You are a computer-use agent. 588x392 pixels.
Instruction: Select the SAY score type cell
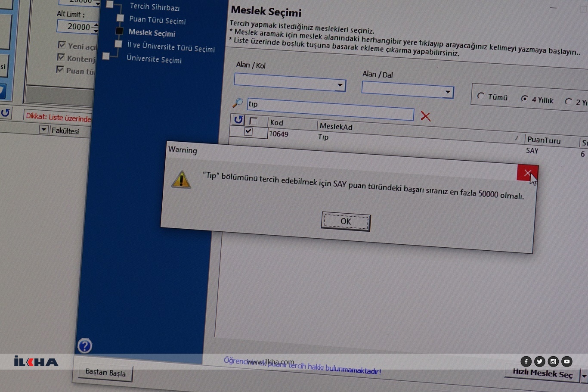[x=532, y=151]
